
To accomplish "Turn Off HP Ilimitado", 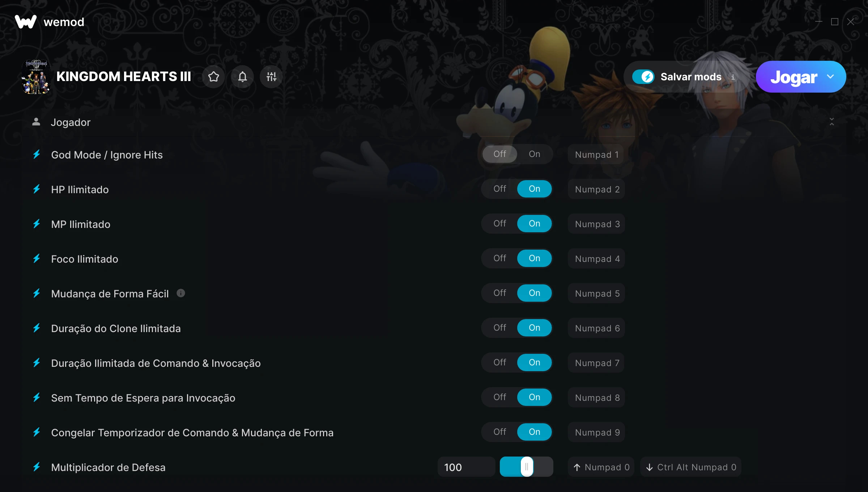I will coord(499,189).
